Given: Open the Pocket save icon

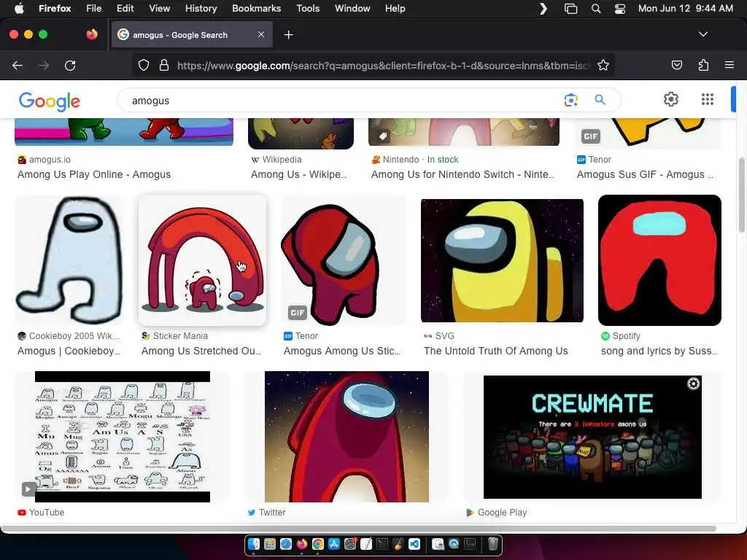Looking at the screenshot, I should (677, 65).
